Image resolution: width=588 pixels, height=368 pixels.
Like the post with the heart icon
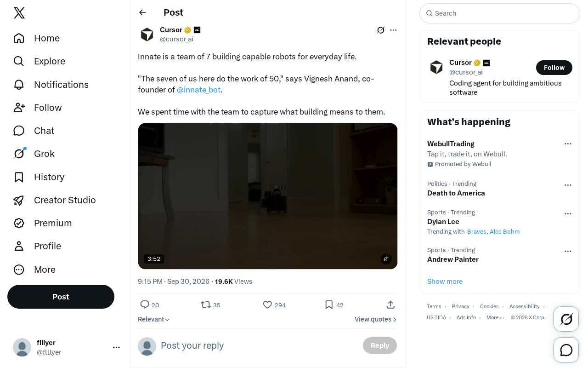pyautogui.click(x=267, y=305)
